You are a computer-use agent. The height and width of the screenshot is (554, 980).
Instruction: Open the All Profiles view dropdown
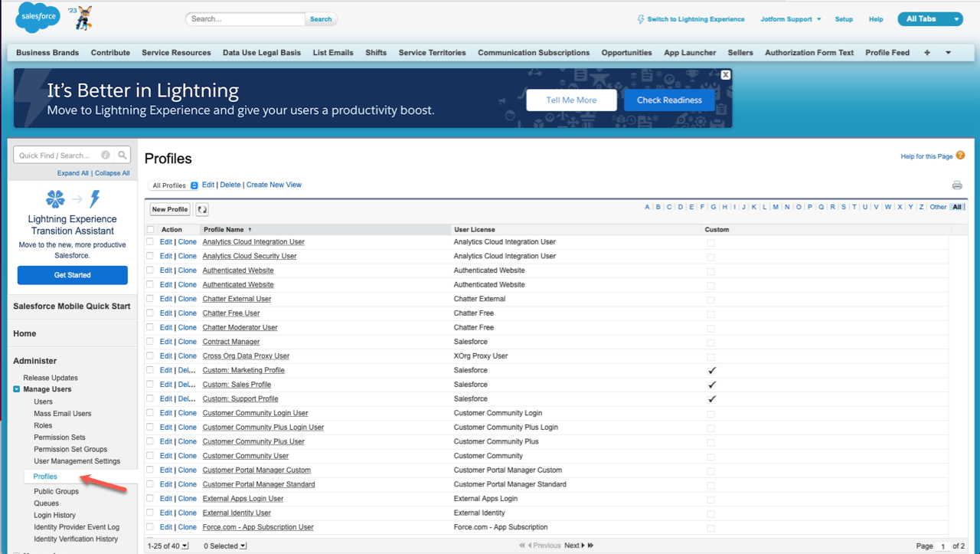[174, 185]
